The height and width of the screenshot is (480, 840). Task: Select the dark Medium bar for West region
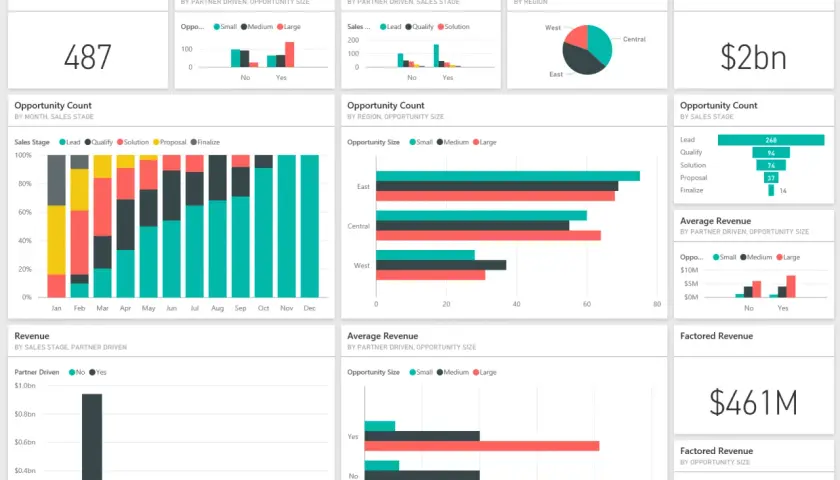[x=441, y=265]
